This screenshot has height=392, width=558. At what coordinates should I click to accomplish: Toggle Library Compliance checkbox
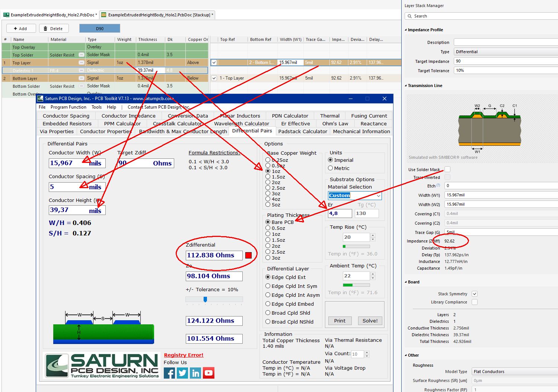(475, 302)
